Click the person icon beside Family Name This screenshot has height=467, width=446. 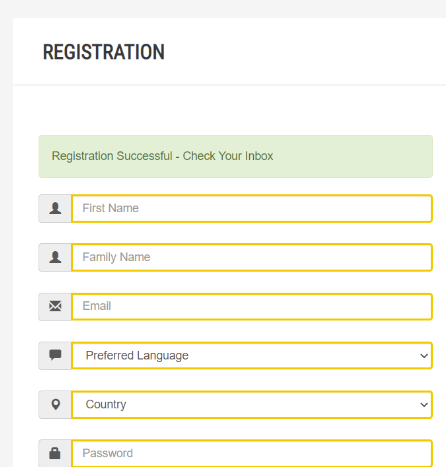point(55,257)
